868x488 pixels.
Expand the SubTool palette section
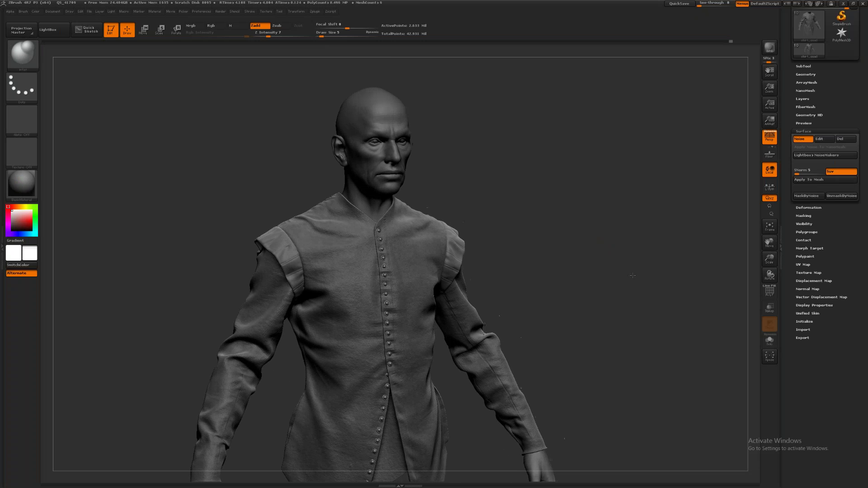point(803,66)
